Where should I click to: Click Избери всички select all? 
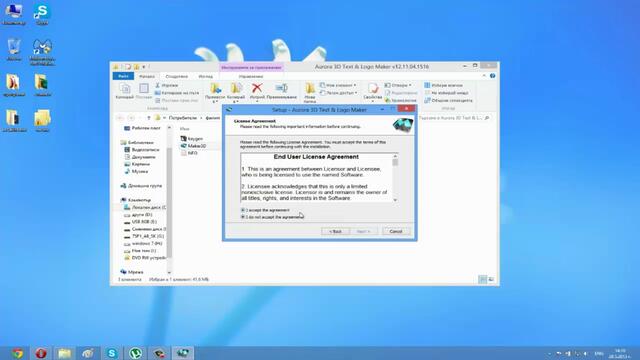pos(443,85)
